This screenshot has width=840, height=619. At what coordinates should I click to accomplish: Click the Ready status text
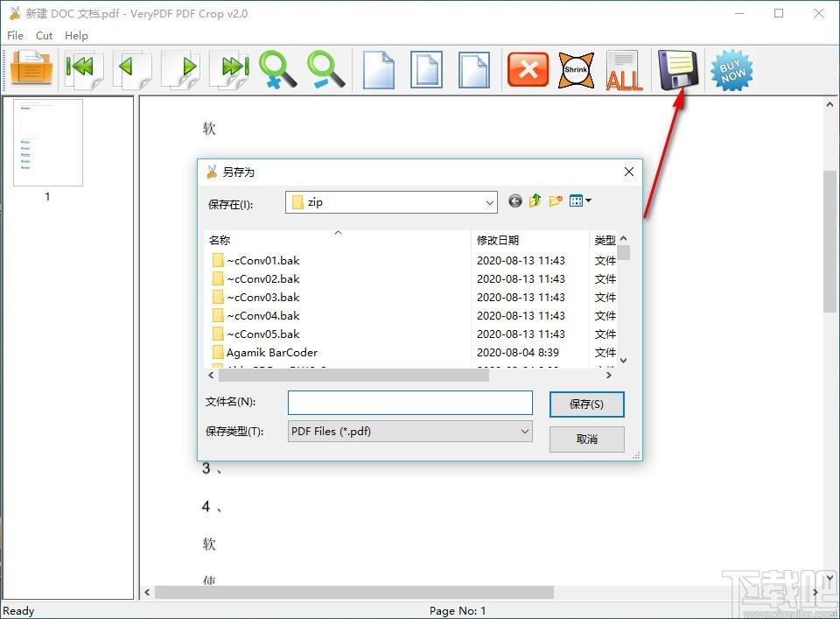click(18, 611)
